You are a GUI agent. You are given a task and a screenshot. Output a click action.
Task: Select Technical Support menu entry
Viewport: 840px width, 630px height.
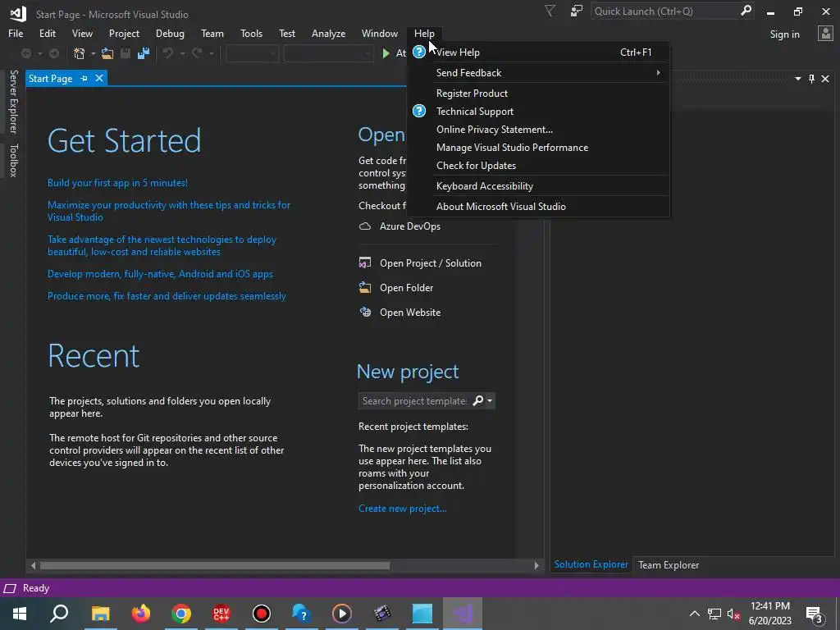pyautogui.click(x=538, y=112)
